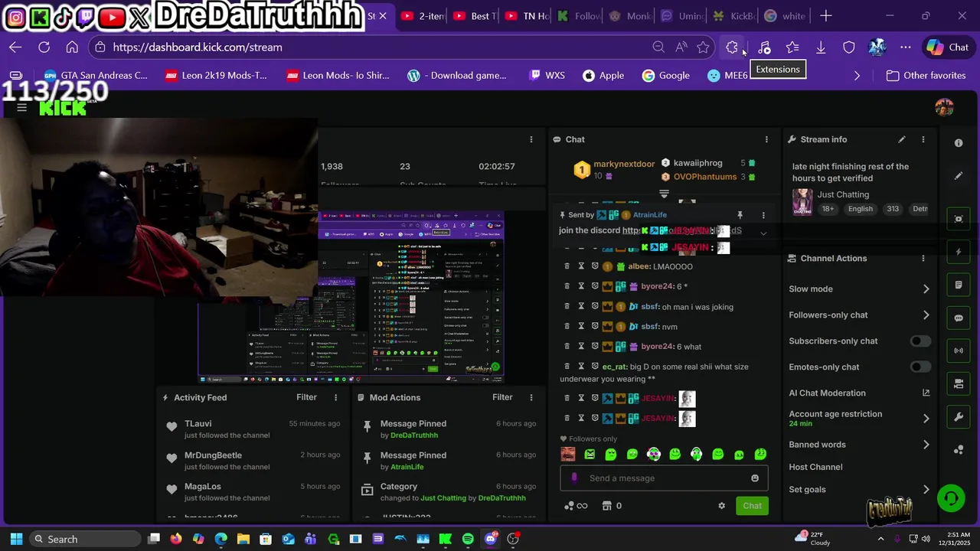Open the Kick hamburger menu
This screenshot has height=551, width=980.
22,108
